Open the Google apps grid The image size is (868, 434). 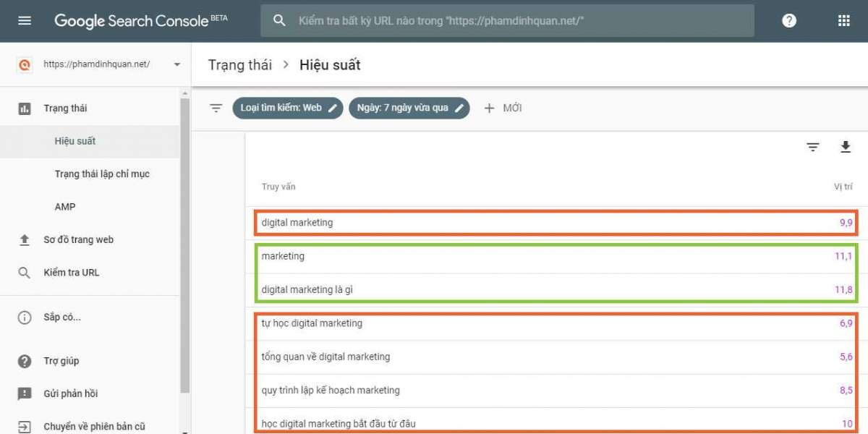(843, 21)
